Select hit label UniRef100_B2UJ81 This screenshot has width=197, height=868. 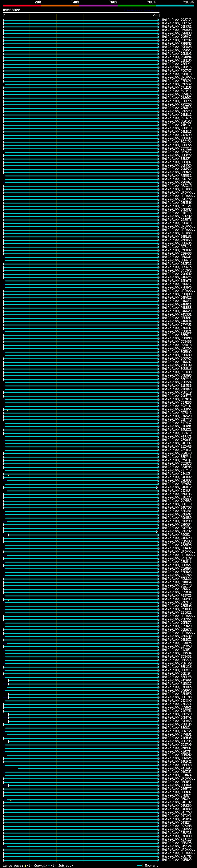coord(177,511)
